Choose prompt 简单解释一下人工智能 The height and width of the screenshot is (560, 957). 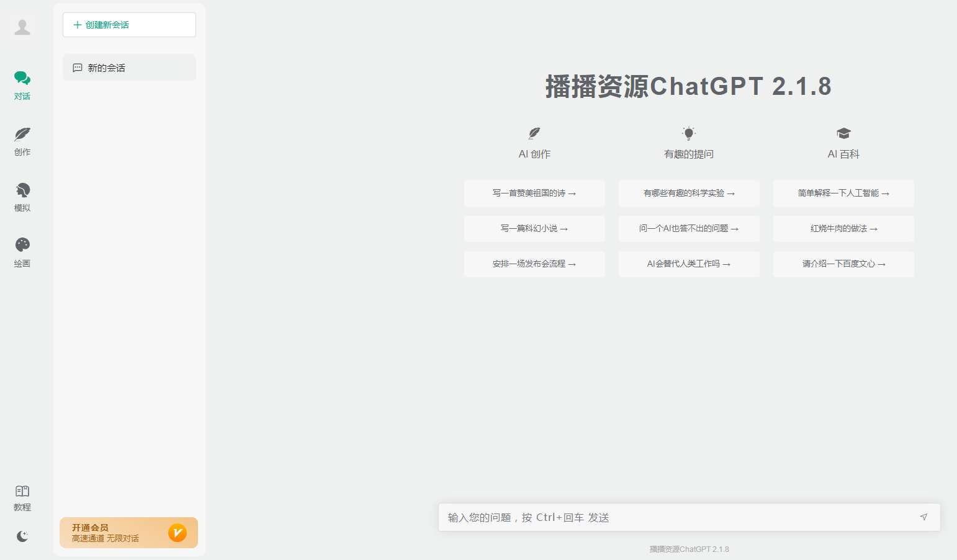[x=843, y=193]
